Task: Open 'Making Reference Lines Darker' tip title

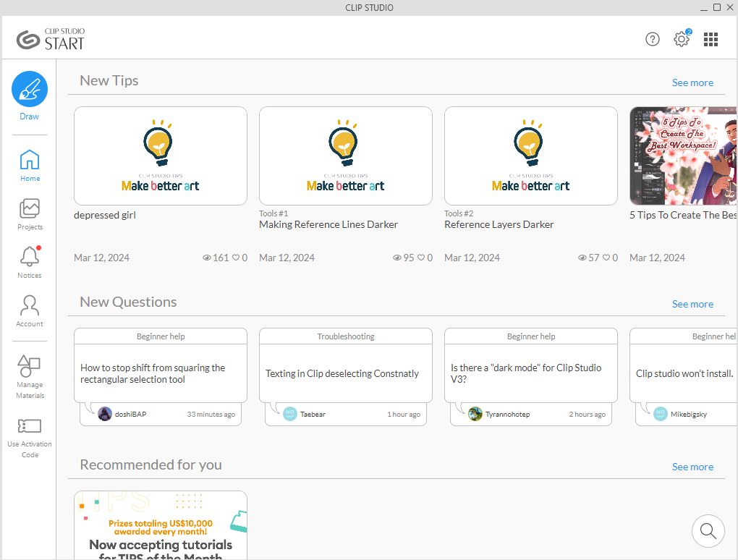Action: [328, 224]
